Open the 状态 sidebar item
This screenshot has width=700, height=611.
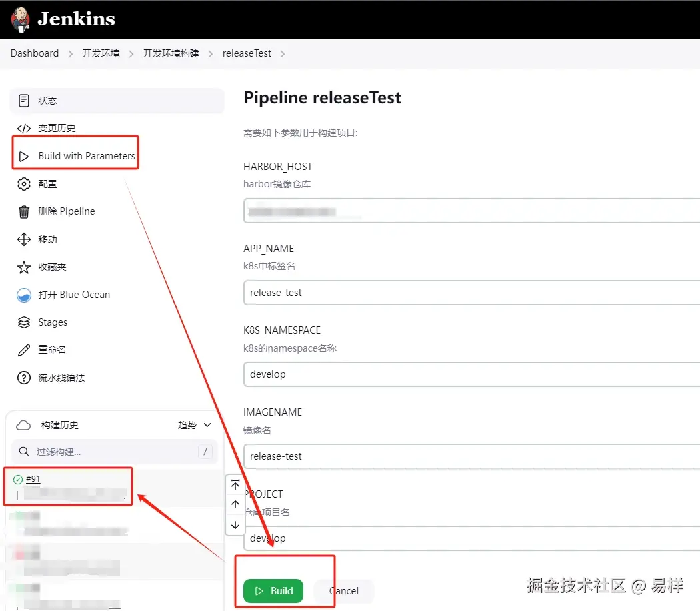[x=117, y=101]
